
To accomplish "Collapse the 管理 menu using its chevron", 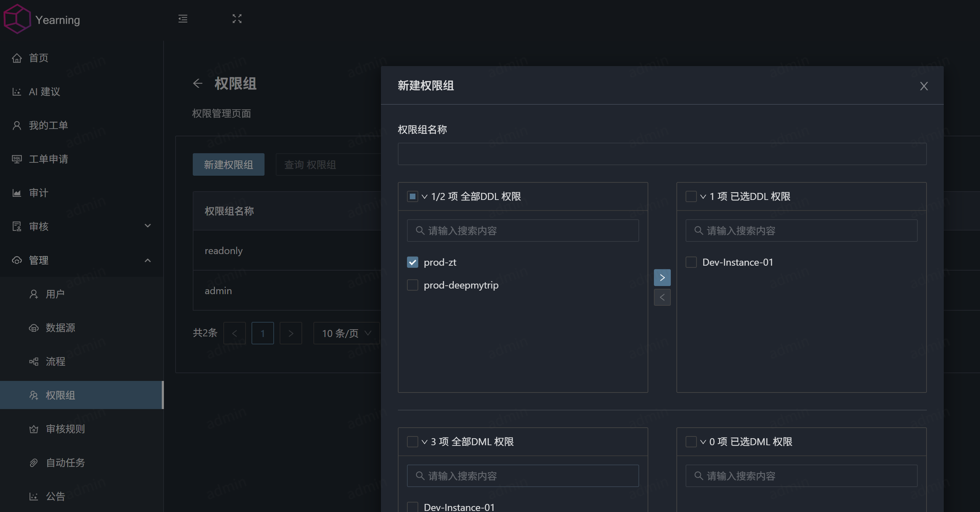I will [x=148, y=260].
